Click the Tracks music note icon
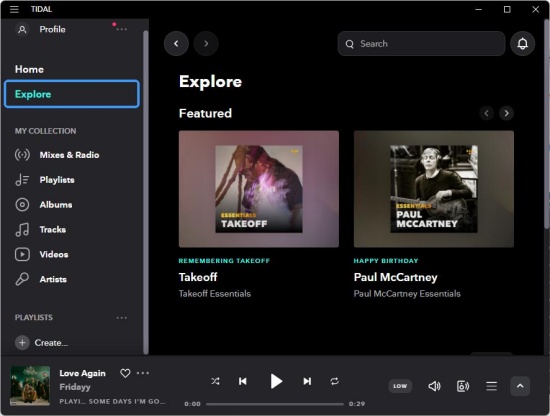 [x=22, y=230]
